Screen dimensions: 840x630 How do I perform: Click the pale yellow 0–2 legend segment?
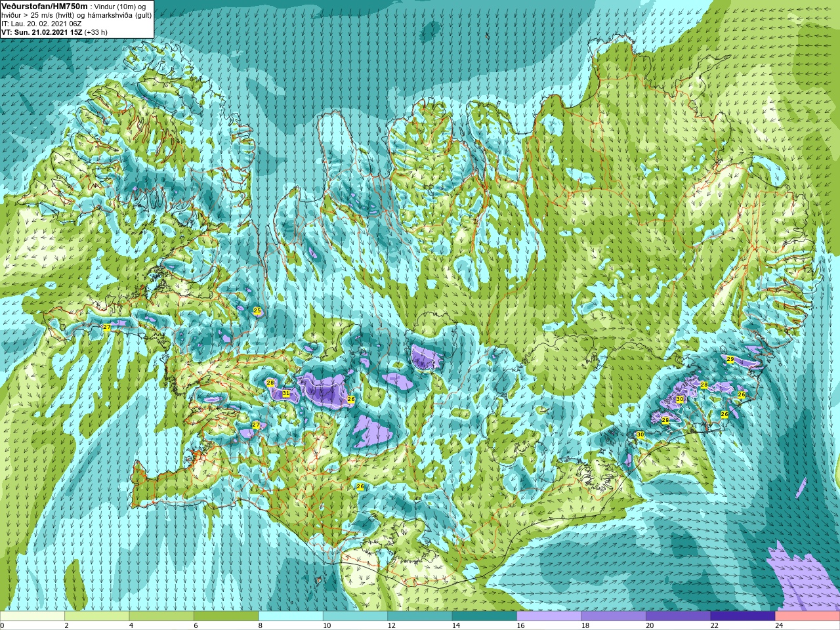pos(33,616)
